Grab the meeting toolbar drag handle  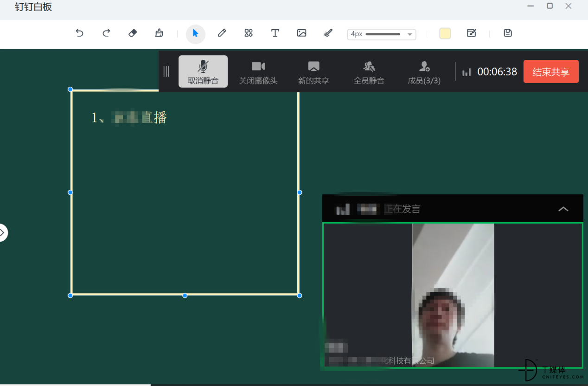(x=166, y=71)
